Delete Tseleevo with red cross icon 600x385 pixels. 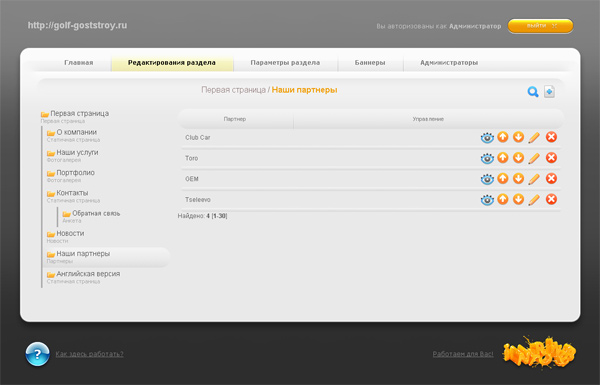[x=551, y=199]
